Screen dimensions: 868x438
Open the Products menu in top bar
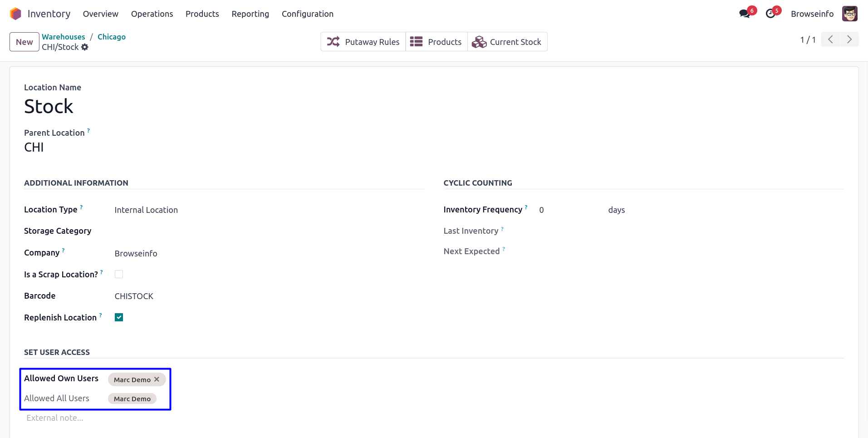(202, 14)
